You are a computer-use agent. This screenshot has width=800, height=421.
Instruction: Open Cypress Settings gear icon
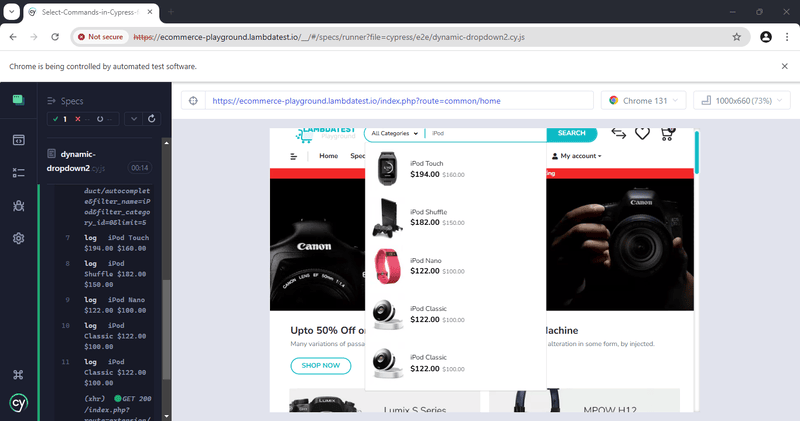point(18,238)
